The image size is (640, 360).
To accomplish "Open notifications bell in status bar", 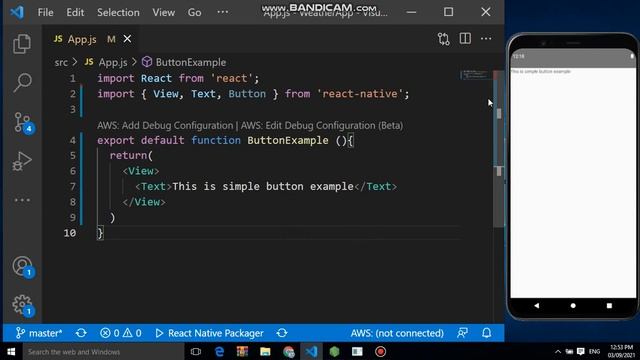I will 487,333.
